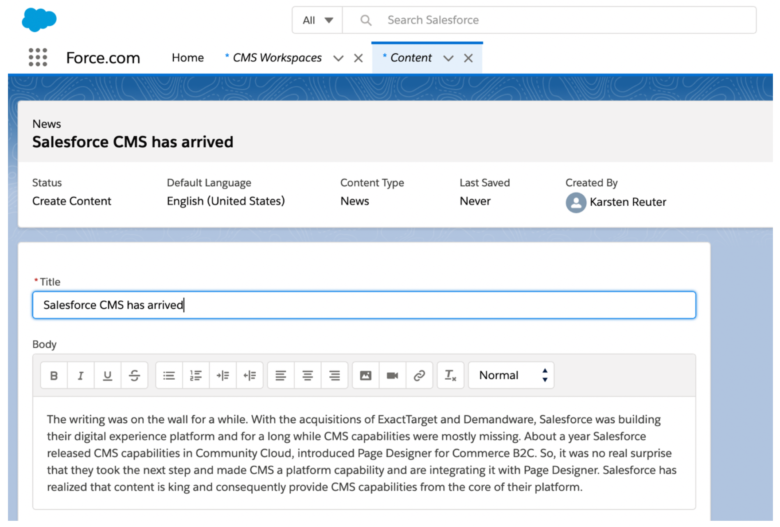This screenshot has width=780, height=527.
Task: Remove formatting with Tx icon
Action: pos(451,375)
